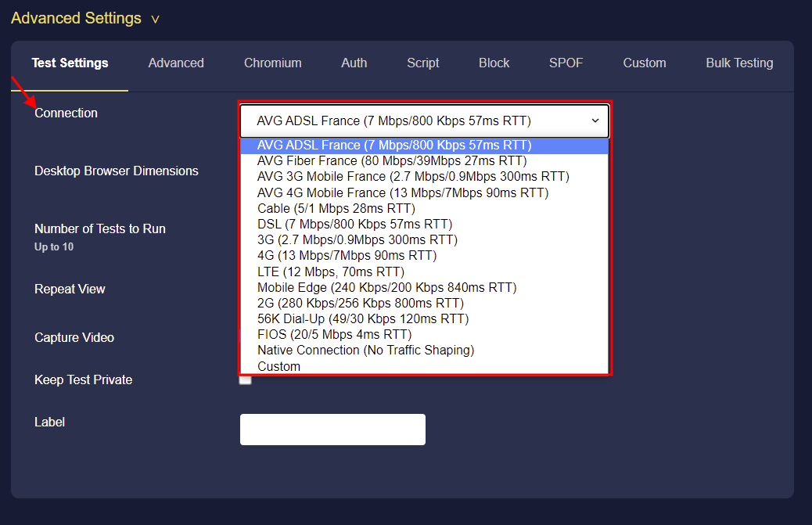The width and height of the screenshot is (812, 525).
Task: Click the Desktop Browser Dimensions label
Action: click(117, 171)
